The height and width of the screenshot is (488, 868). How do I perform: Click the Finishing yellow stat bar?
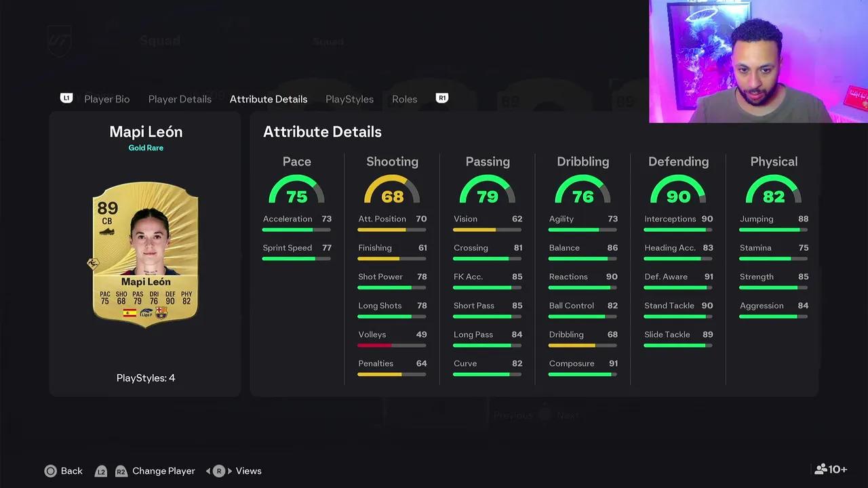[392, 259]
